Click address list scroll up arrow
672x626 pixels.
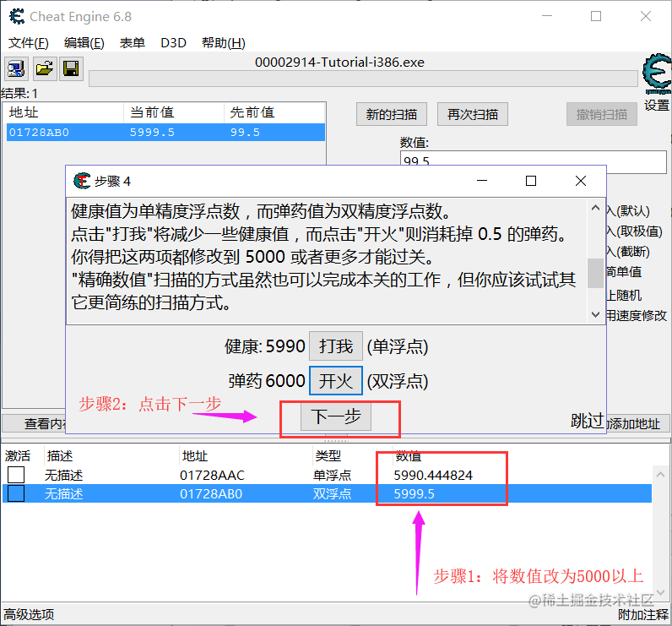(x=660, y=475)
